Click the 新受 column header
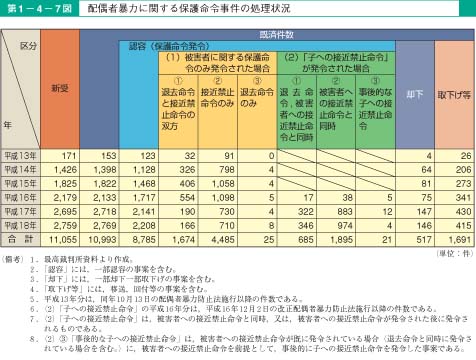The width and height of the screenshot is (476, 360). [x=60, y=88]
